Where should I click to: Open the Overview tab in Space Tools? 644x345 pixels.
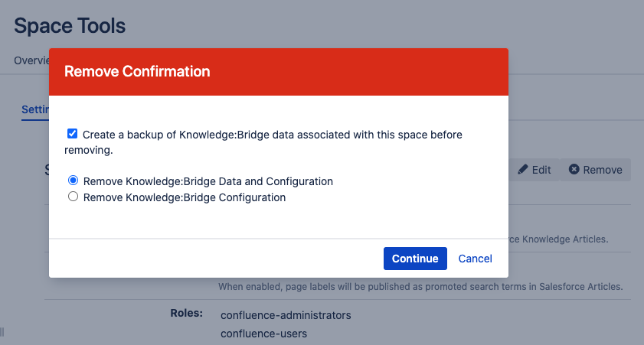point(31,60)
